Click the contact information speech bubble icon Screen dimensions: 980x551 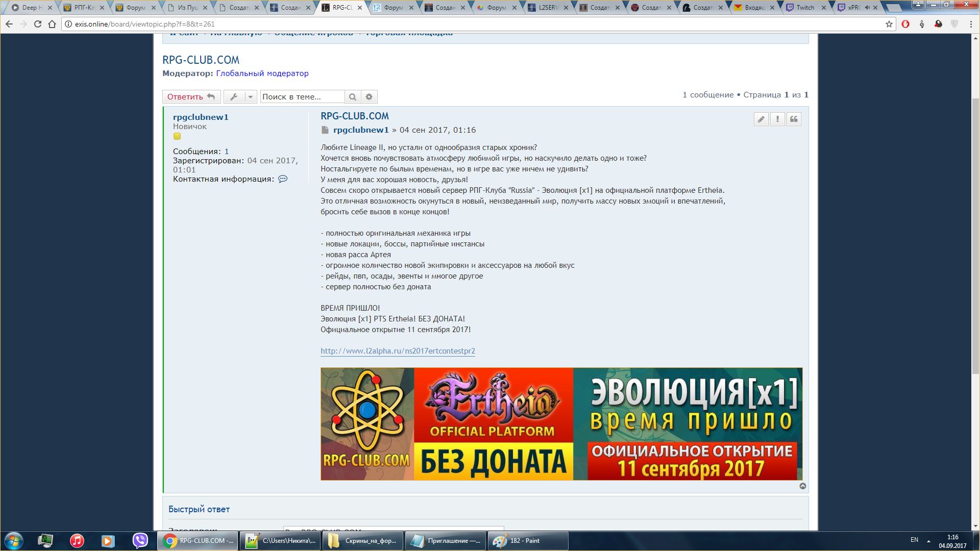point(283,179)
